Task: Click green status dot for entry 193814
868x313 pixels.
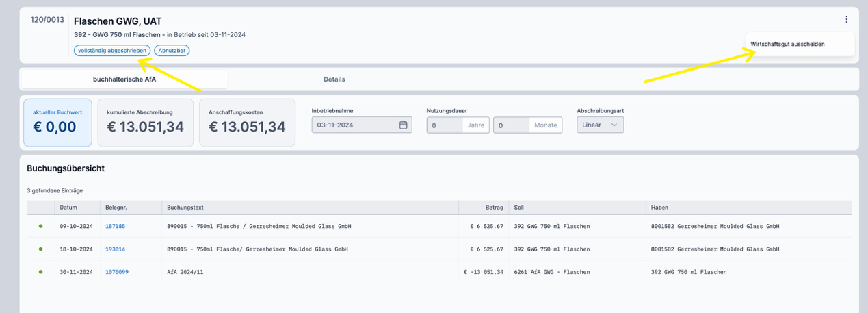Action: coord(40,249)
